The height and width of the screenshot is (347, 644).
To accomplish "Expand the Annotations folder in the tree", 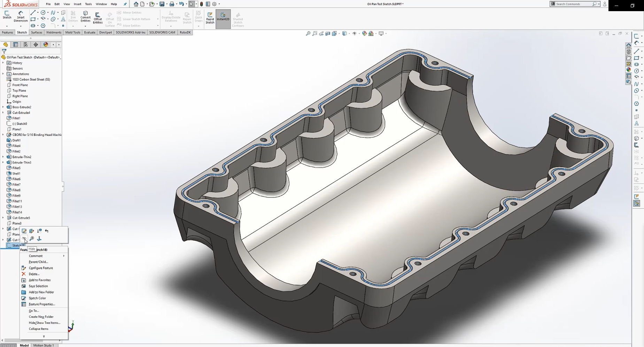I will 3,74.
